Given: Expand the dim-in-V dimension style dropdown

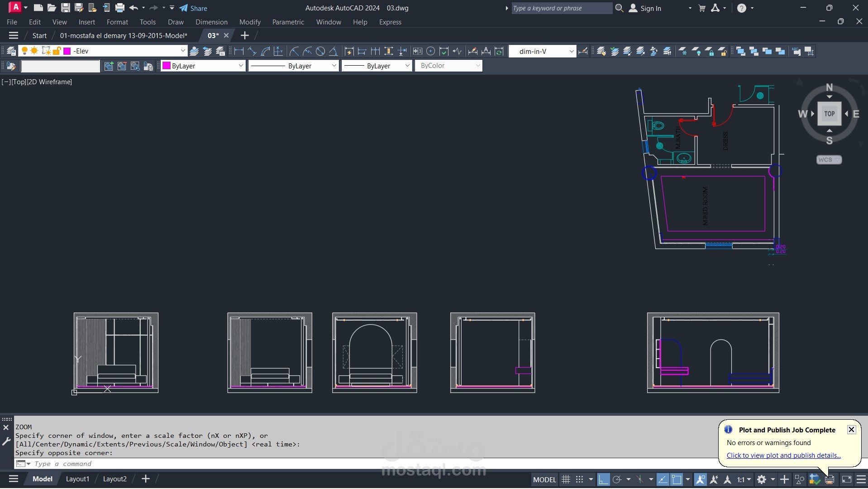Looking at the screenshot, I should point(571,51).
